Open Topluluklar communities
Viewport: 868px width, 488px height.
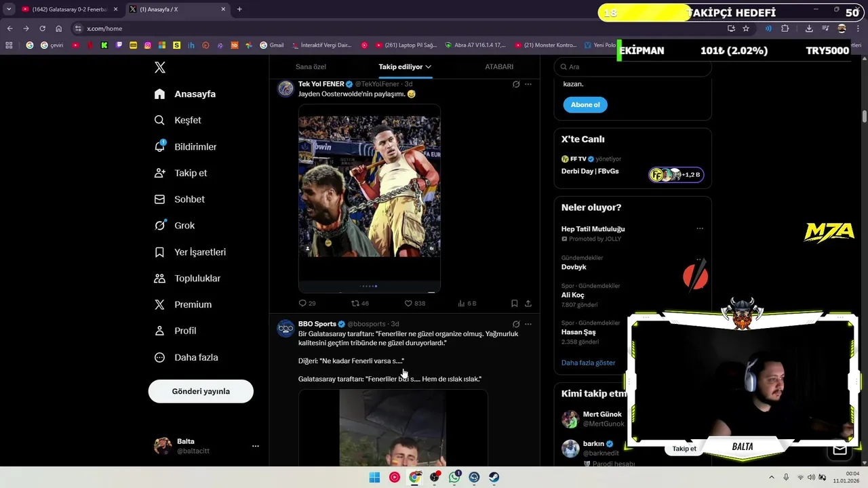pyautogui.click(x=187, y=279)
